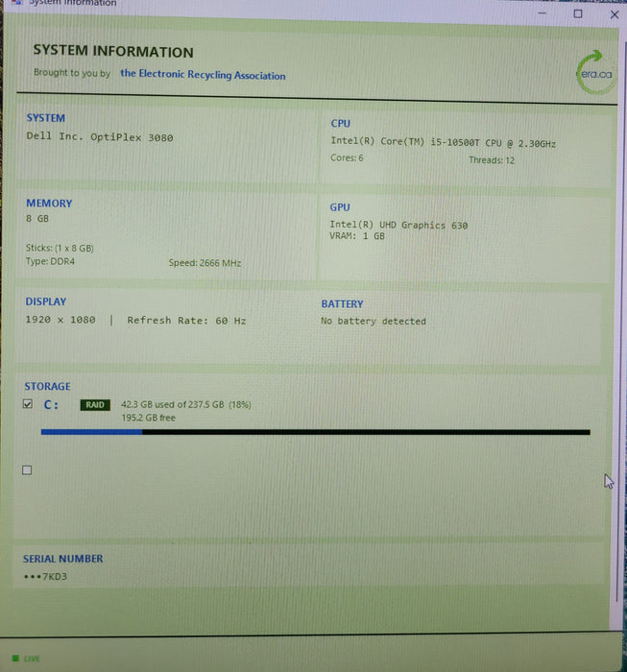Click the DISPLAY section heading
627x672 pixels.
[46, 301]
